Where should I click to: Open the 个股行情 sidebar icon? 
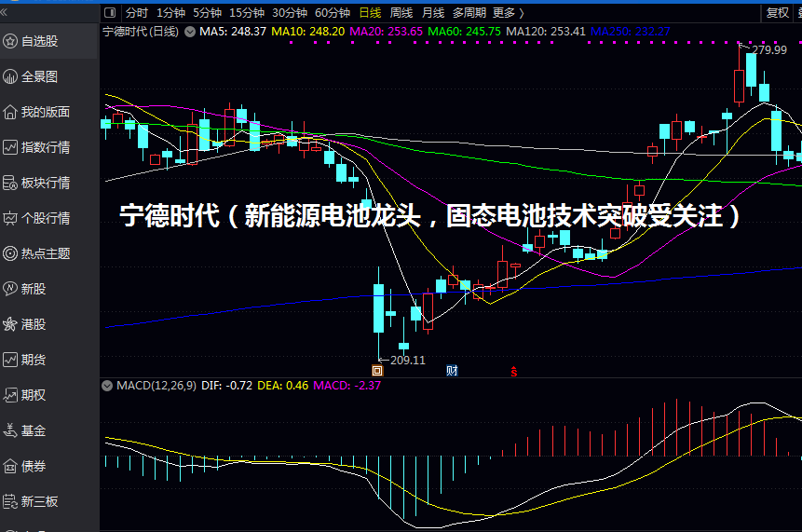pos(10,218)
